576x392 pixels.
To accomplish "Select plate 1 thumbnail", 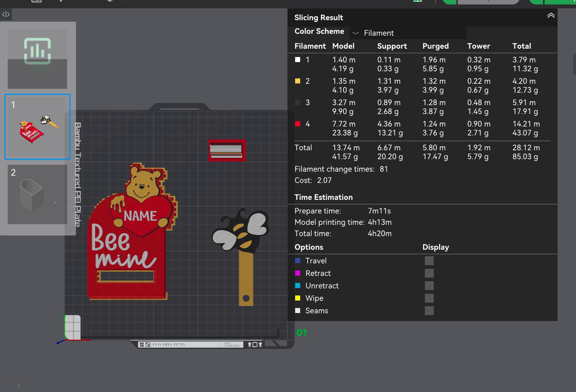I will click(37, 127).
